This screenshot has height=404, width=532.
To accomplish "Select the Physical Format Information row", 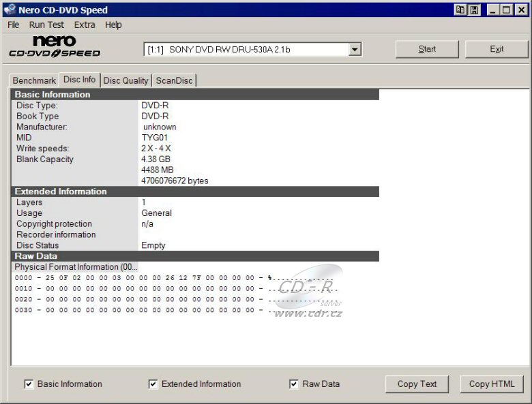I will pyautogui.click(x=75, y=267).
